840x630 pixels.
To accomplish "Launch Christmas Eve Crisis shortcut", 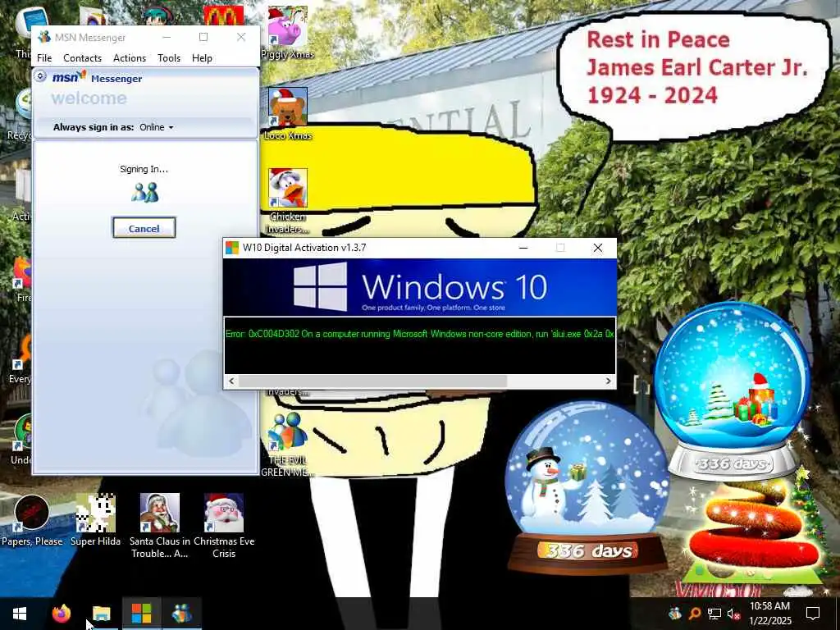I will [x=224, y=526].
